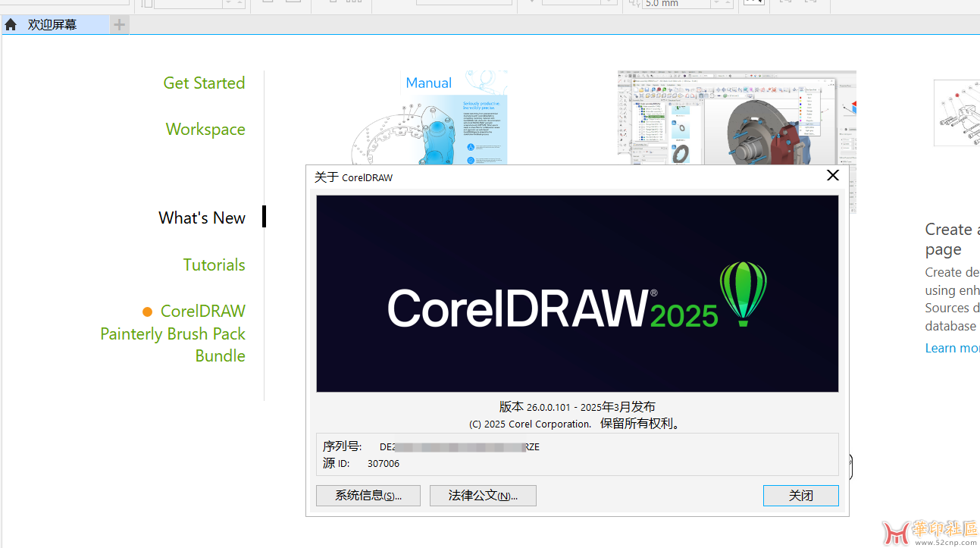Add a new tab with plus button

(x=119, y=25)
